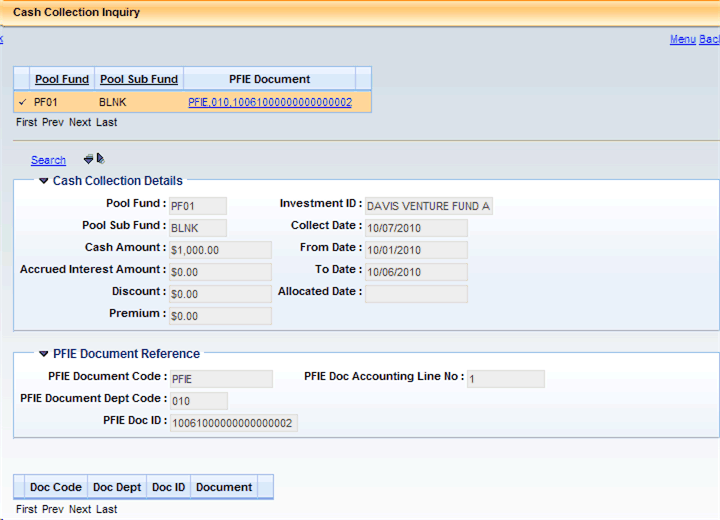Sort by Pool Fund column header

(62, 79)
